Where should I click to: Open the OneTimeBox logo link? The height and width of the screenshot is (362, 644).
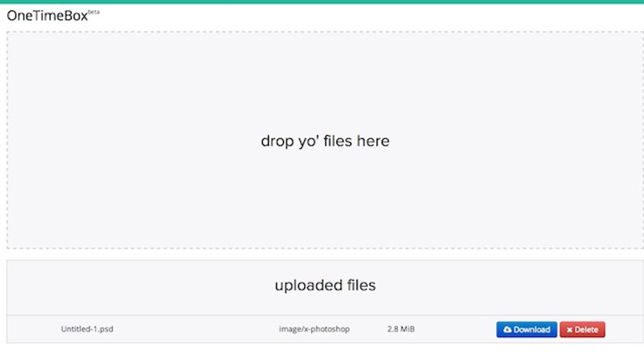coord(47,16)
